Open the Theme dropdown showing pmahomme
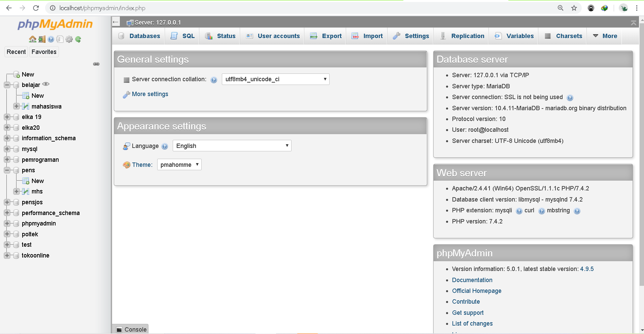Viewport: 644px width, 334px height. [179, 164]
